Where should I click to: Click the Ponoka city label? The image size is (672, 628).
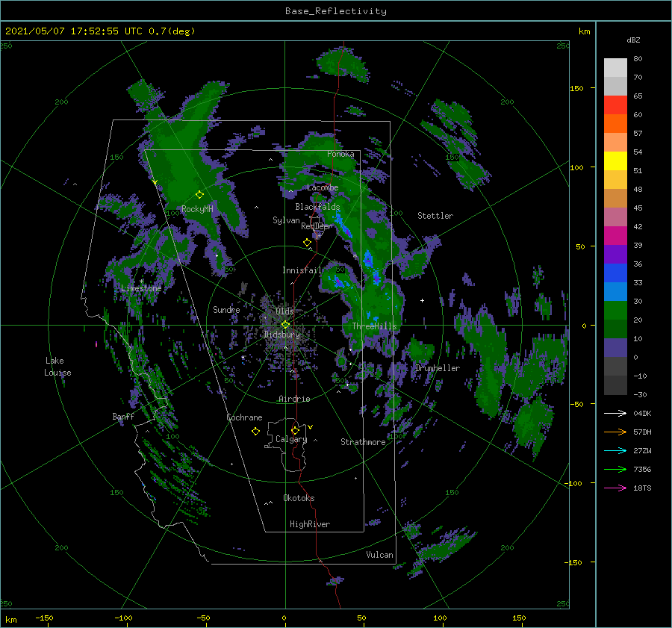coord(340,154)
